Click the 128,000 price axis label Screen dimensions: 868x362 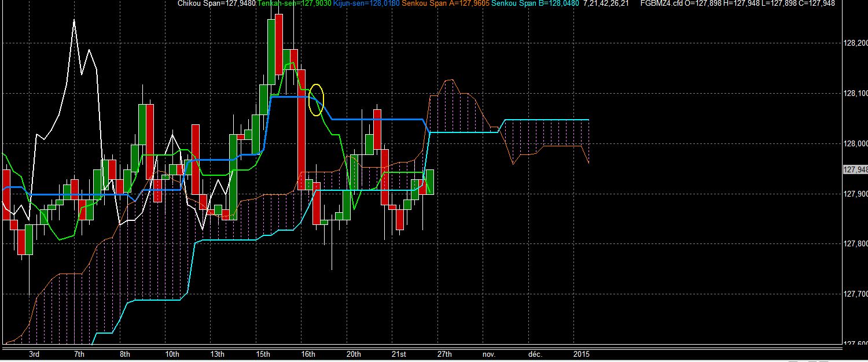[x=856, y=143]
